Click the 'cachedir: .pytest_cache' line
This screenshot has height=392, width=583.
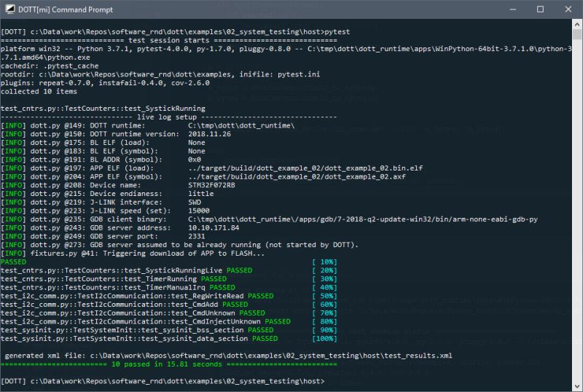pyautogui.click(x=50, y=66)
